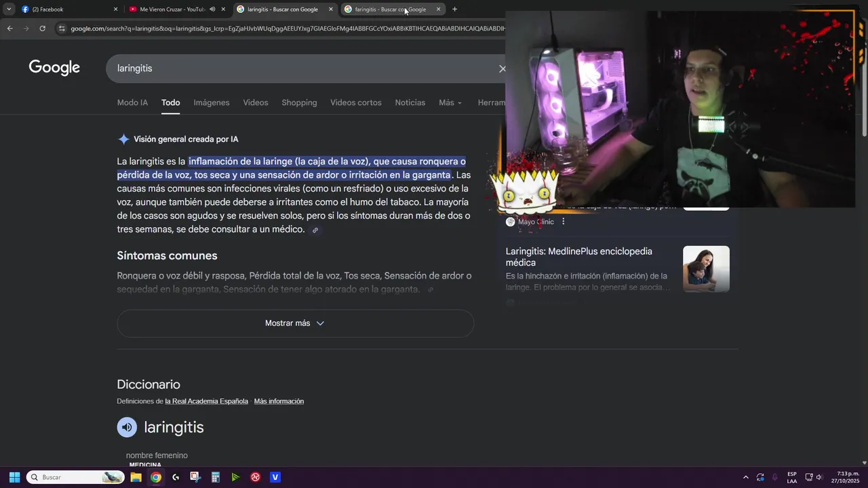The image size is (868, 488).
Task: Open the Más información dictionary link
Action: [x=279, y=401]
